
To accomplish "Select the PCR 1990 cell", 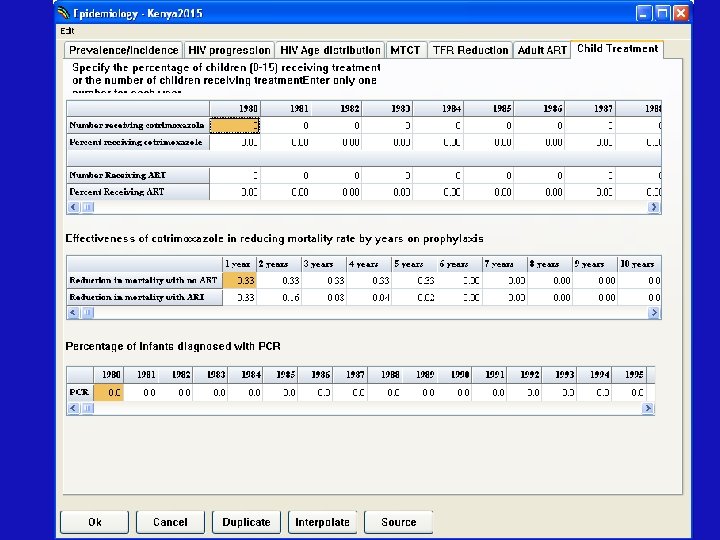I will click(454, 392).
